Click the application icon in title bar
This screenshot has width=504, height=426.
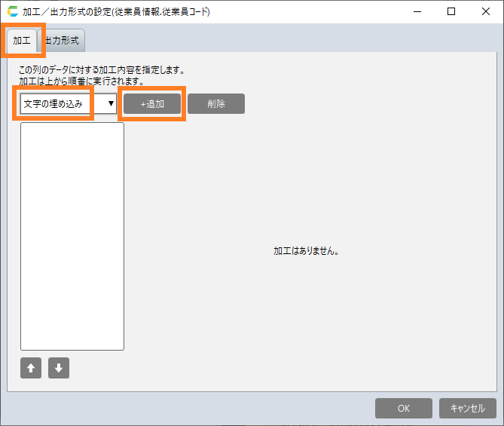tap(12, 12)
